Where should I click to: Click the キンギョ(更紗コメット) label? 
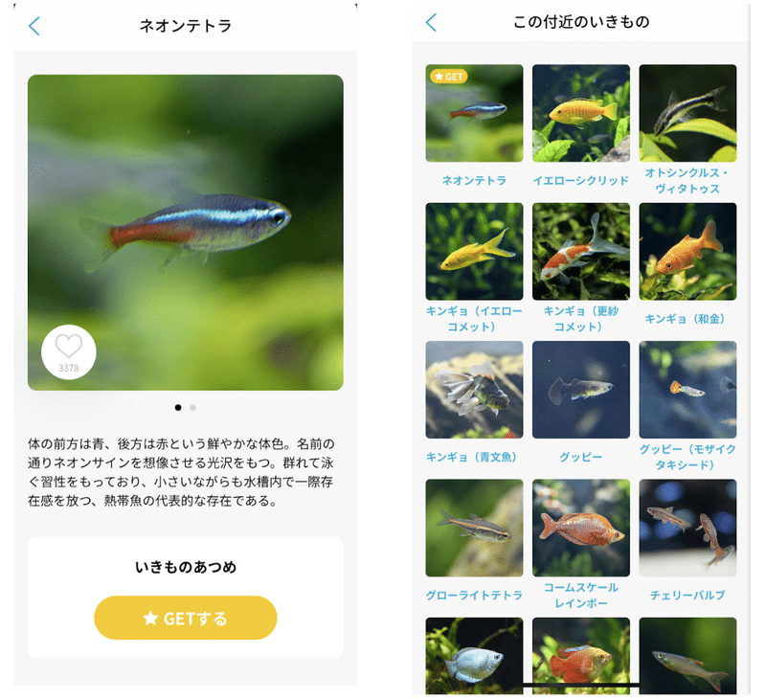tap(581, 319)
